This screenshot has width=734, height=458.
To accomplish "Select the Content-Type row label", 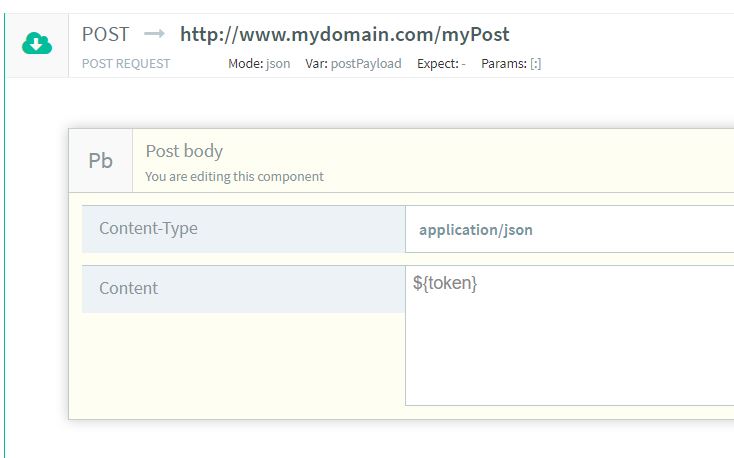I will click(148, 228).
